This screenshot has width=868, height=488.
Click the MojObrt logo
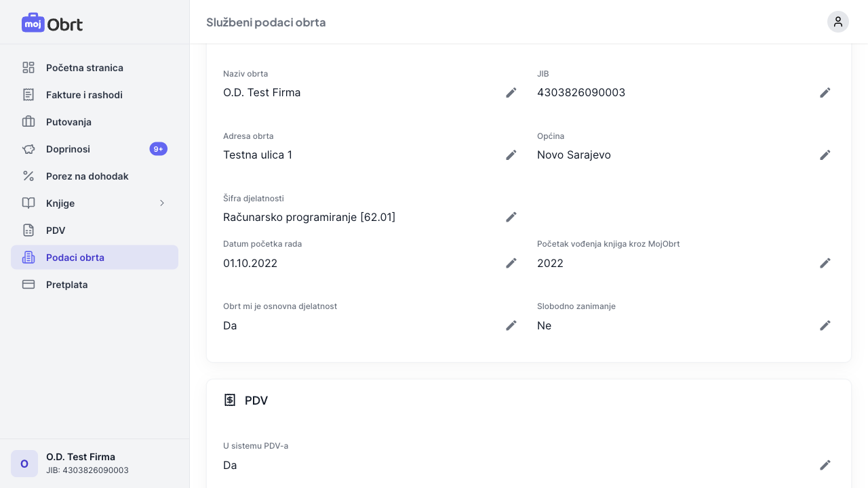tap(52, 24)
